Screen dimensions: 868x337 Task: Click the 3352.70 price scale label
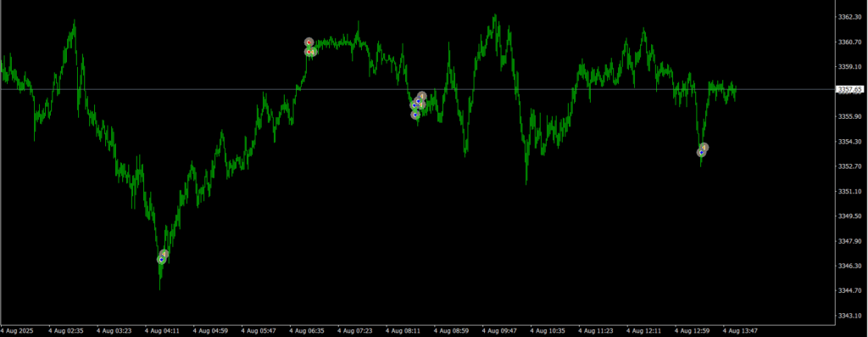[x=849, y=166]
